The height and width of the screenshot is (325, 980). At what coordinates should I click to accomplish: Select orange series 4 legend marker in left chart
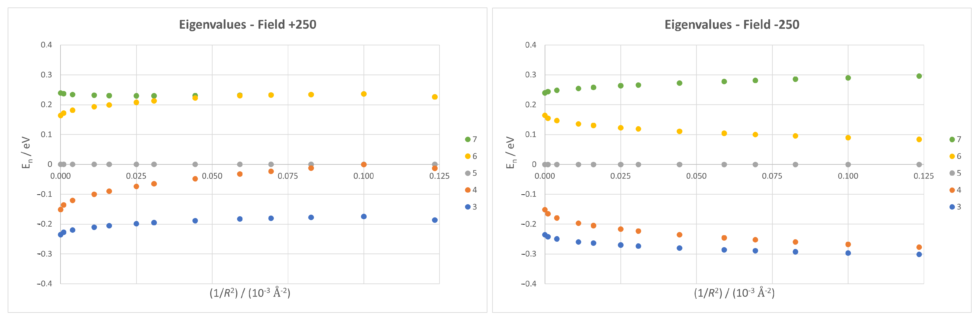coord(468,190)
